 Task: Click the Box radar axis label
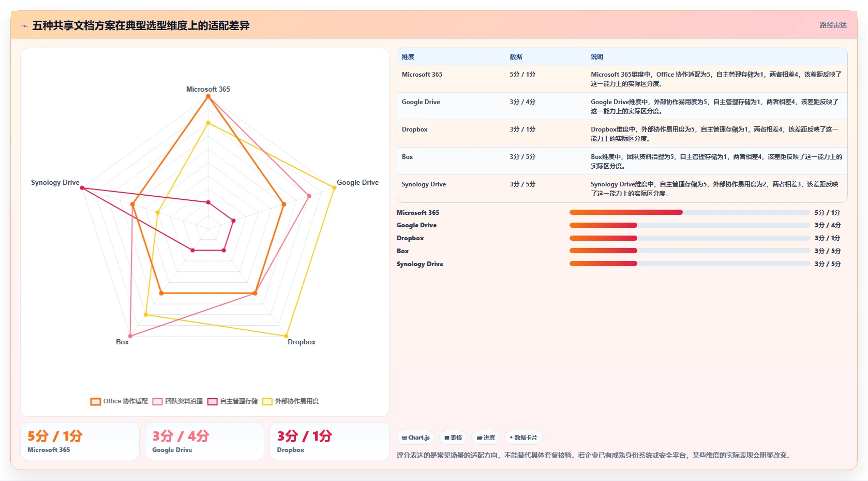[122, 342]
